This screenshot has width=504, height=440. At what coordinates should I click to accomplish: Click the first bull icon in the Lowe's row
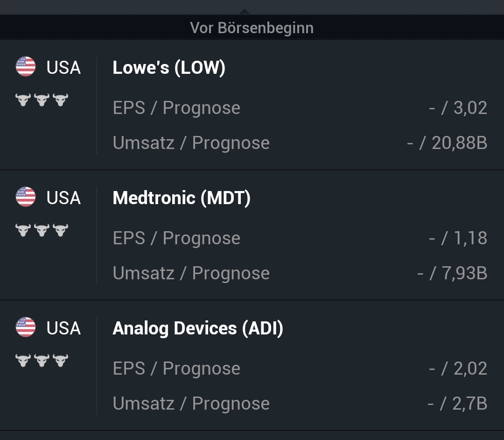(23, 99)
